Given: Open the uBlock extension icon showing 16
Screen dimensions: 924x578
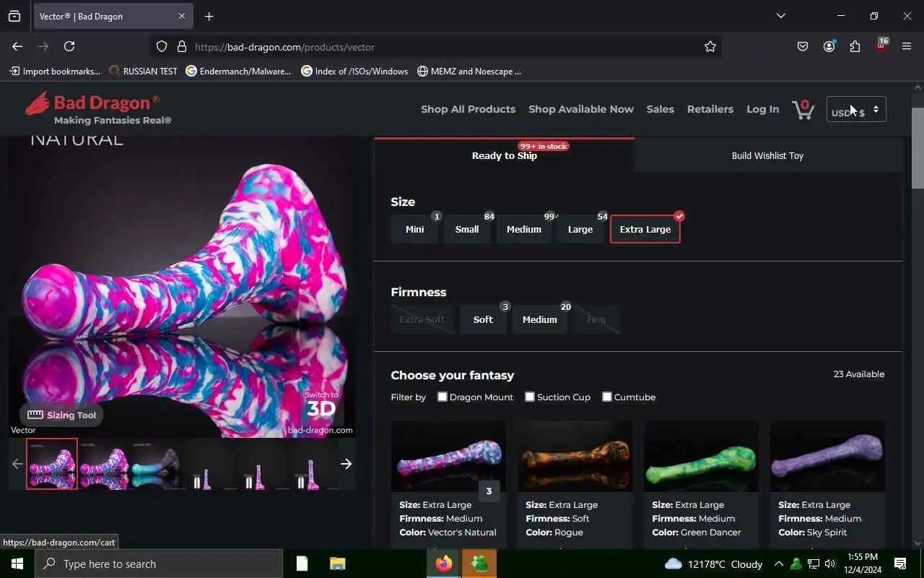Looking at the screenshot, I should click(x=881, y=46).
